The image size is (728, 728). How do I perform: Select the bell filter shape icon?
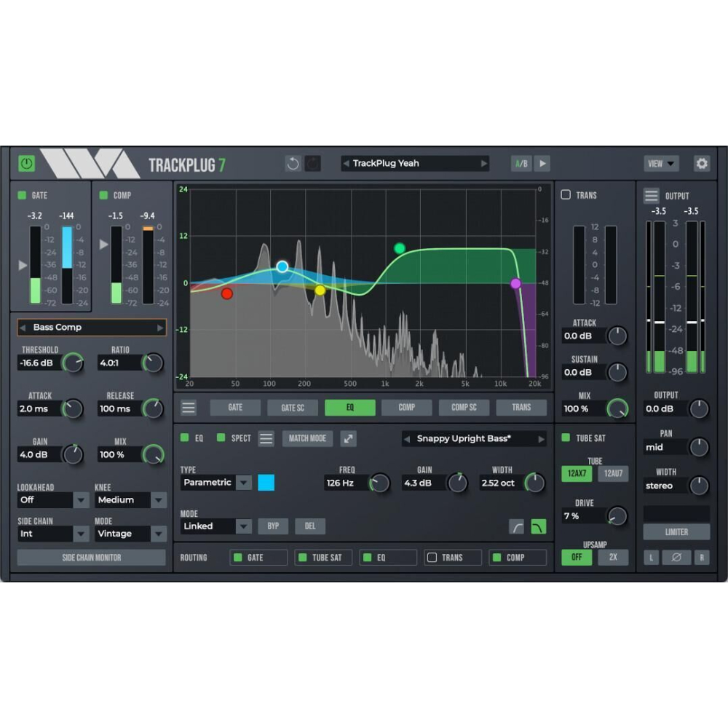tap(539, 526)
